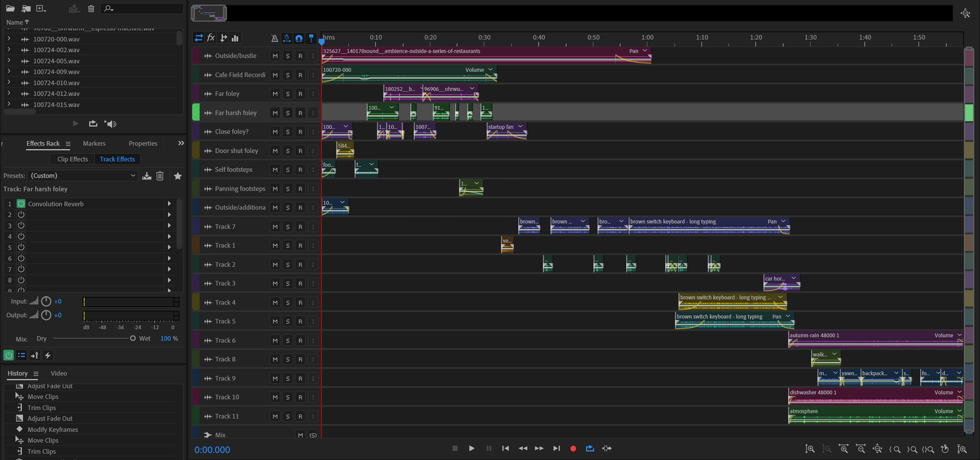Click the Zoom In amplitude icon at bottom right

point(810,449)
